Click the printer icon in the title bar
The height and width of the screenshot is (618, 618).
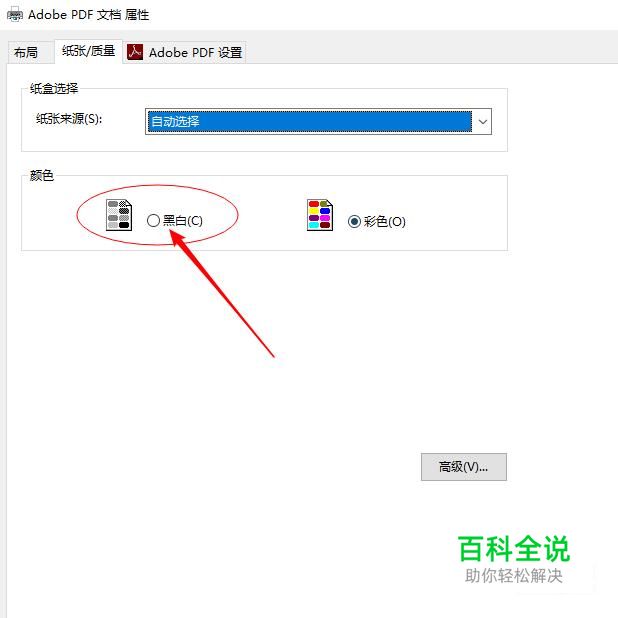(x=15, y=15)
